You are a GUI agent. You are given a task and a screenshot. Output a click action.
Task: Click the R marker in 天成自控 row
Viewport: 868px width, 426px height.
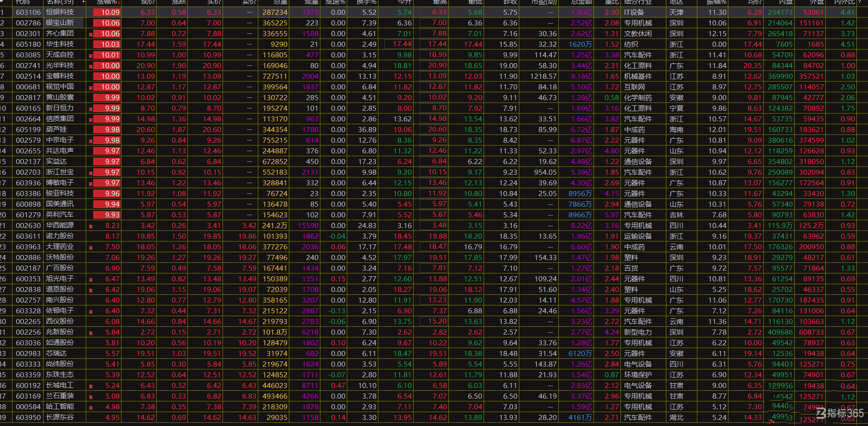91,56
